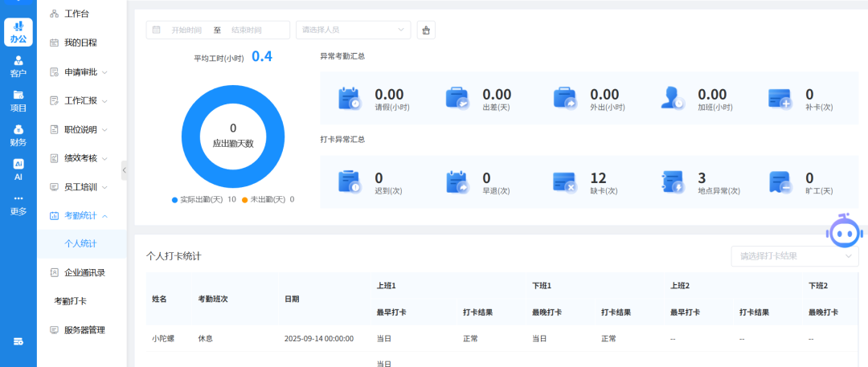Click the 迟到(次) card icon
The height and width of the screenshot is (367, 868).
(349, 182)
